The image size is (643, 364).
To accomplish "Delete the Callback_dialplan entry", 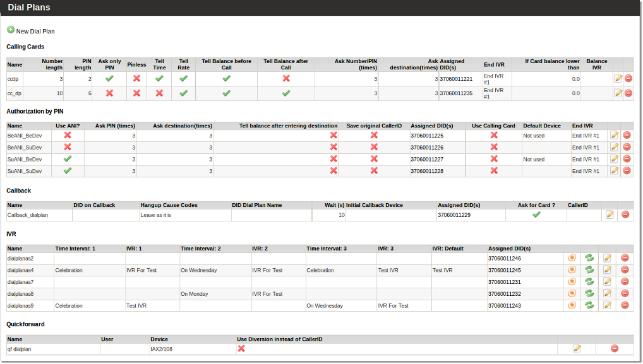I will click(625, 214).
